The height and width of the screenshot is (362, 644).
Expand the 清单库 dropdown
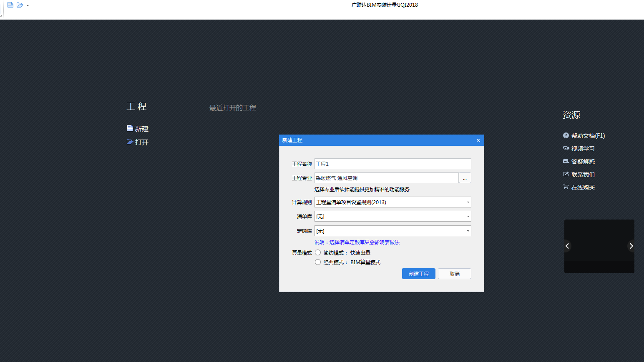point(468,216)
